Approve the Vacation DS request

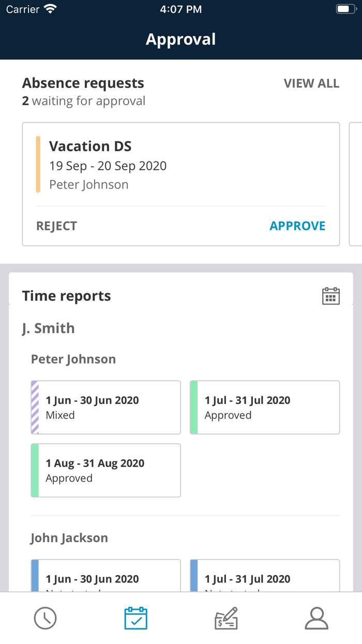point(297,226)
